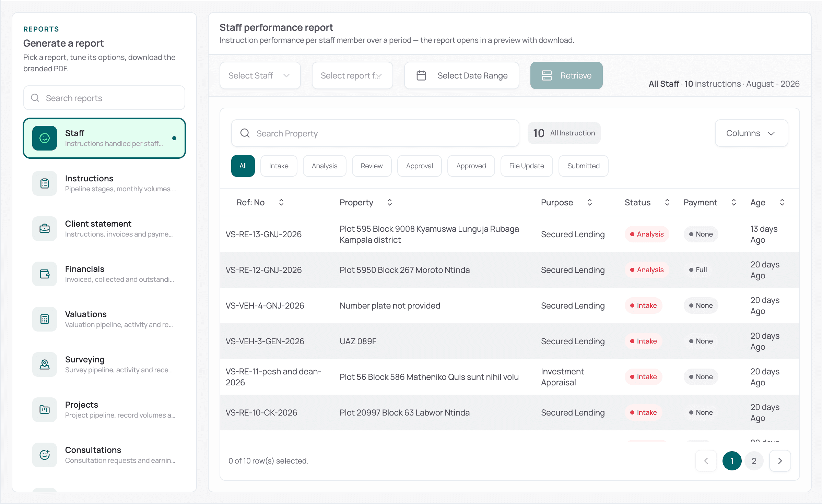The width and height of the screenshot is (822, 504).
Task: Open the Select report format dropdown
Action: (352, 75)
